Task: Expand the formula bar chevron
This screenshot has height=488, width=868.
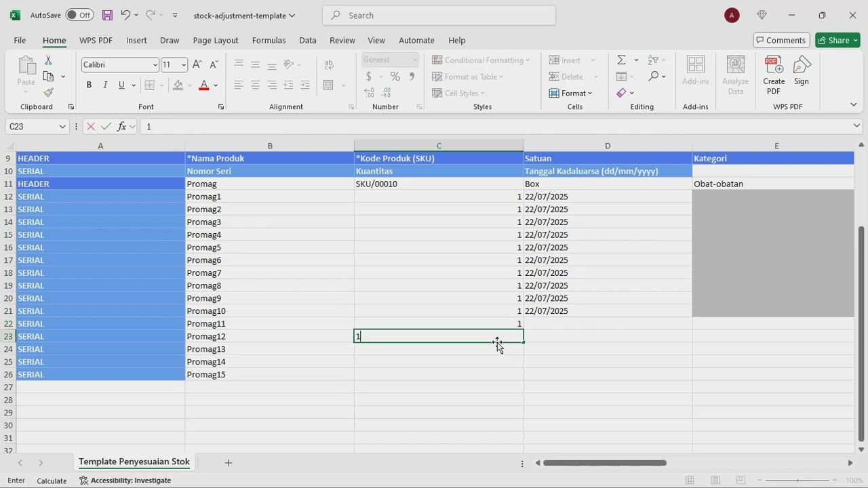Action: [x=856, y=126]
